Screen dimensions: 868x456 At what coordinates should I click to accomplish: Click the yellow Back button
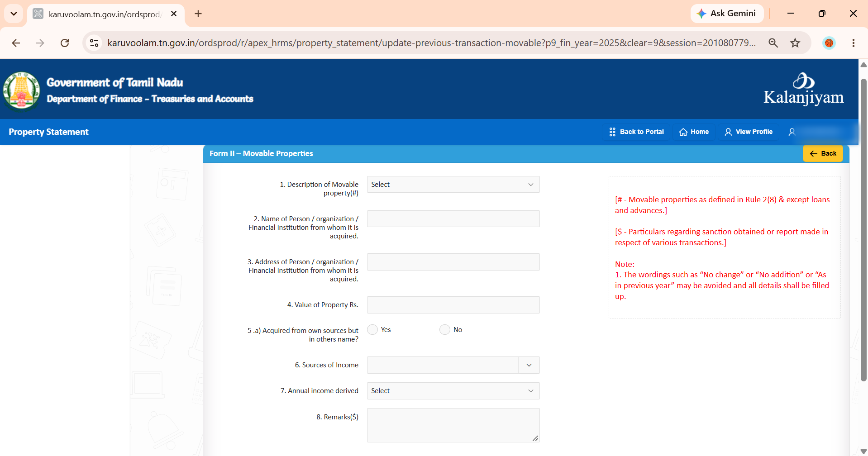823,153
